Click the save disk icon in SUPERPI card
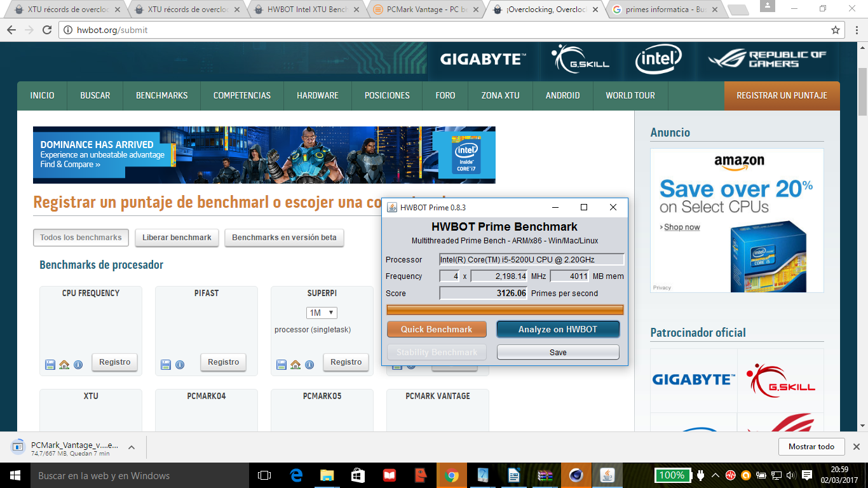868x488 pixels. [281, 365]
